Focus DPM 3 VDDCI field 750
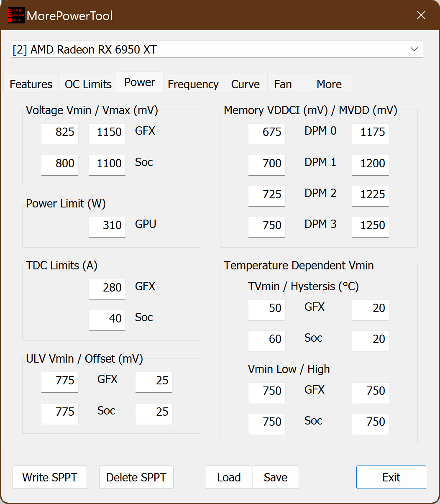This screenshot has height=504, width=440. tap(267, 227)
